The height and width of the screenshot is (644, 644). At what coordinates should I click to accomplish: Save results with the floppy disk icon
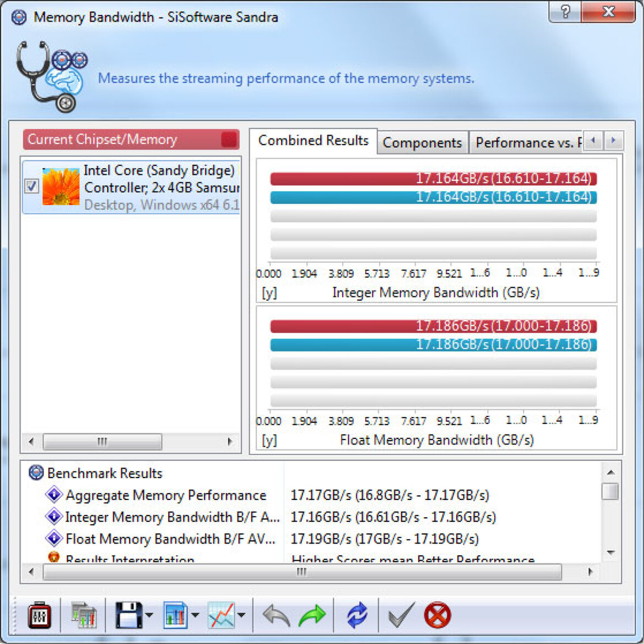129,615
